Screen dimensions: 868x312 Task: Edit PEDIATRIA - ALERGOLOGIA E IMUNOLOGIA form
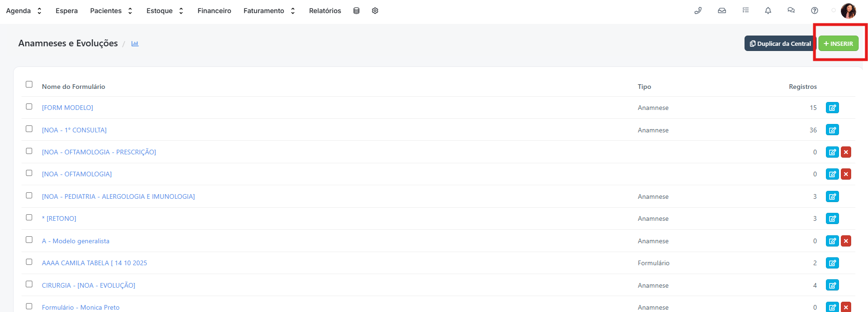pyautogui.click(x=832, y=196)
